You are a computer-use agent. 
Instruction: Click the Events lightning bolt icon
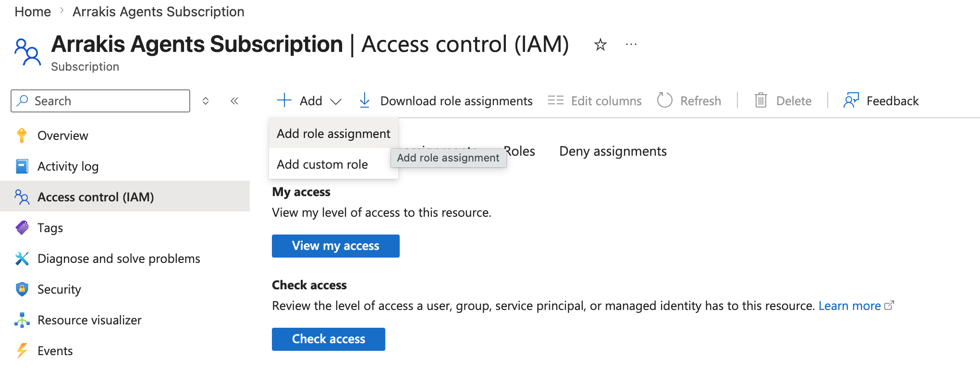tap(22, 351)
